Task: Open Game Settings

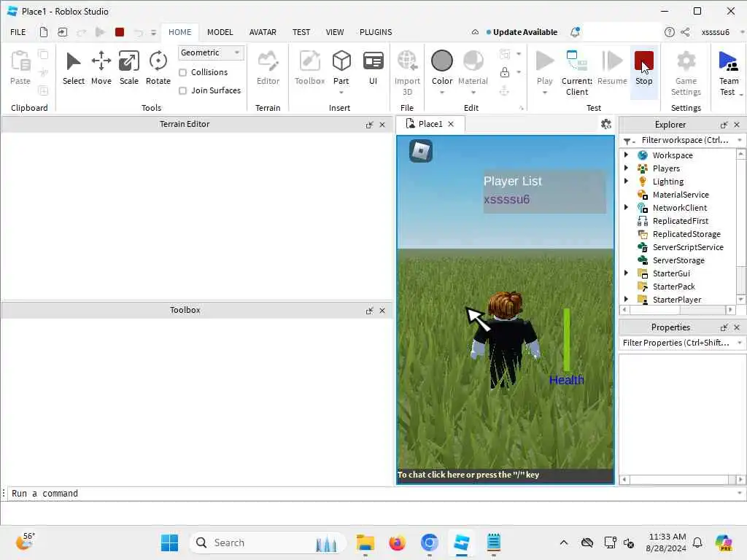Action: [x=686, y=73]
